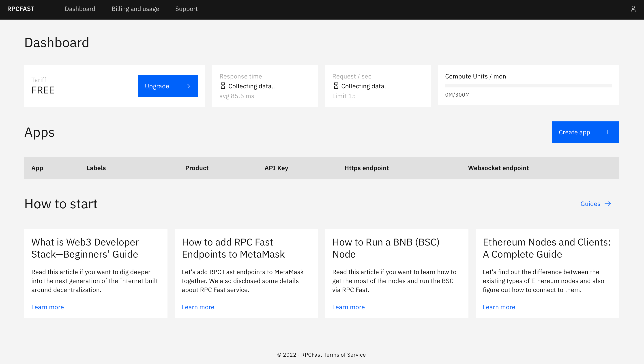The height and width of the screenshot is (364, 644).
Task: Click the hourglass icon in Response time card
Action: [x=223, y=86]
